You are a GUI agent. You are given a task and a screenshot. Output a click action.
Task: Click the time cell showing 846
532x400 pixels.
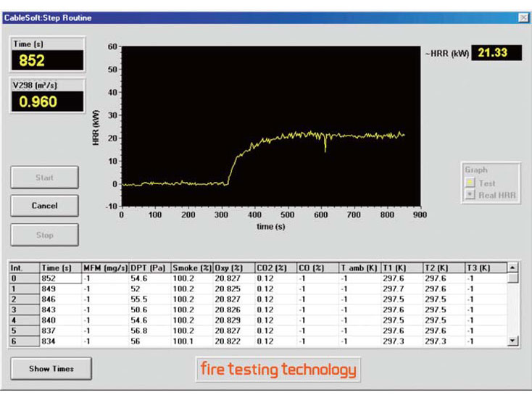pyautogui.click(x=60, y=299)
